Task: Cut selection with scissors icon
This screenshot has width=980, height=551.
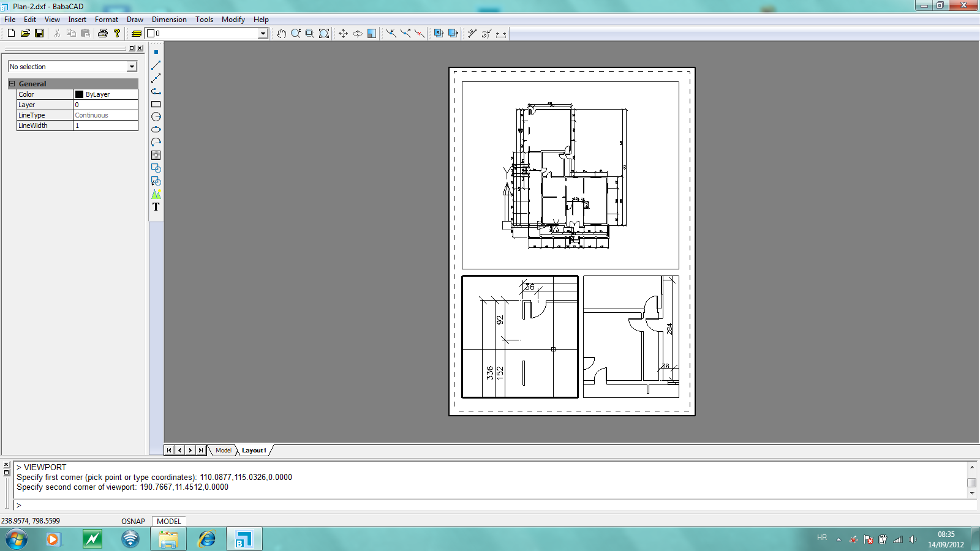Action: point(57,33)
